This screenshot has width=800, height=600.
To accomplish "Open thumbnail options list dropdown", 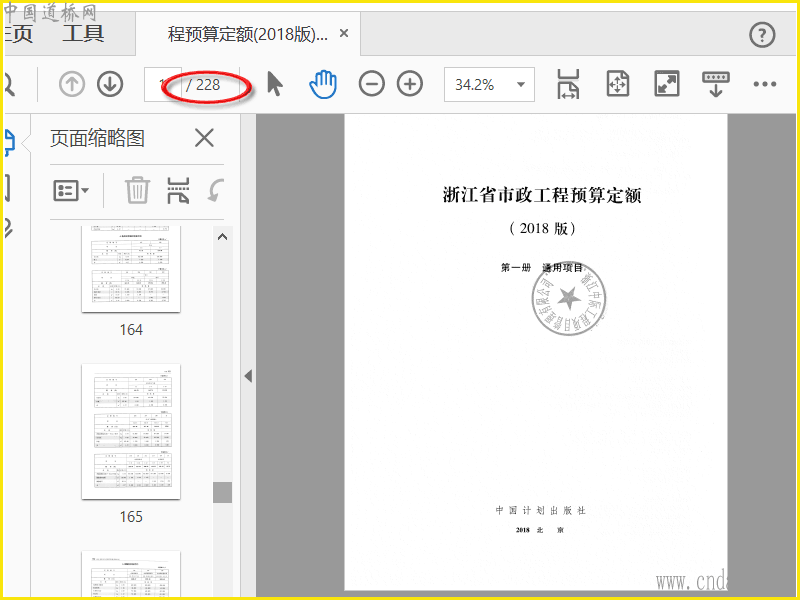I will [71, 191].
